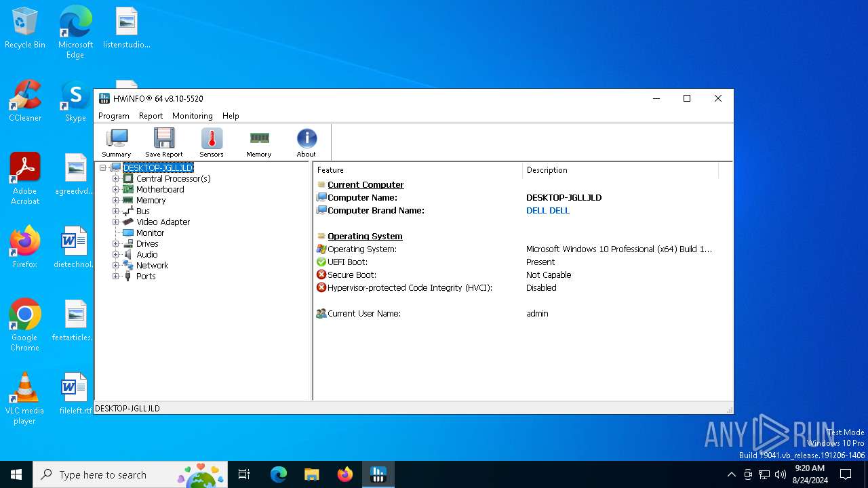Image resolution: width=868 pixels, height=488 pixels.
Task: Open Microsoft Edge desktop shortcut
Action: coord(75,33)
